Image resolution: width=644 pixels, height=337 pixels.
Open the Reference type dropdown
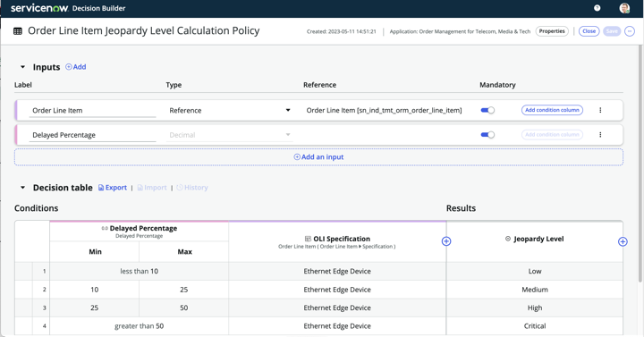[230, 111]
